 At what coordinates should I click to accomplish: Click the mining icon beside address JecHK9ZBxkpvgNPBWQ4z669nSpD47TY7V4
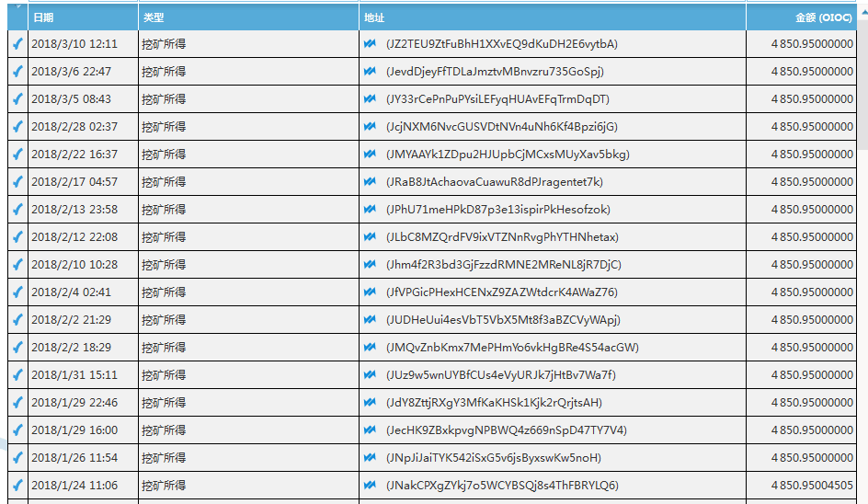(x=370, y=430)
